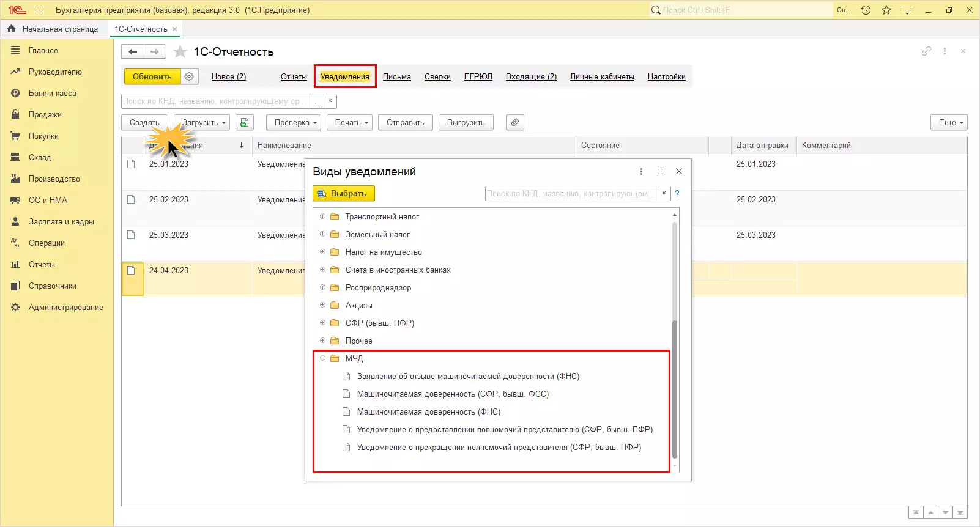Go back with the left arrow button
This screenshot has width=980, height=527.
133,52
